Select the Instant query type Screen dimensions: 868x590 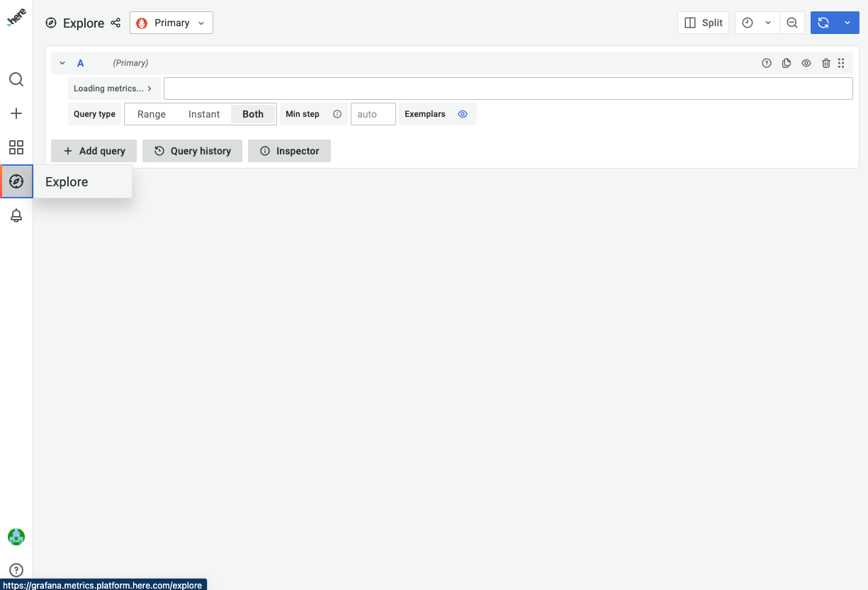(204, 114)
